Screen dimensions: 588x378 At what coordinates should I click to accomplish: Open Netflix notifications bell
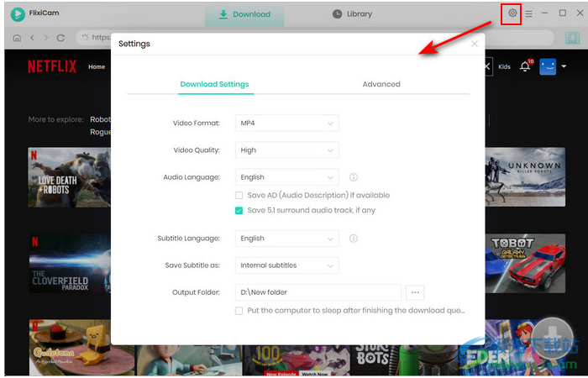[x=525, y=66]
